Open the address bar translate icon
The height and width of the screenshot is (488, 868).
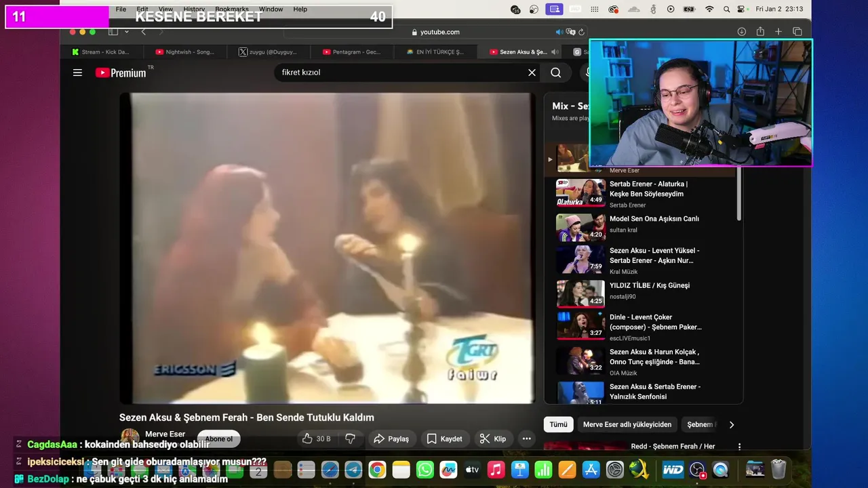point(571,32)
